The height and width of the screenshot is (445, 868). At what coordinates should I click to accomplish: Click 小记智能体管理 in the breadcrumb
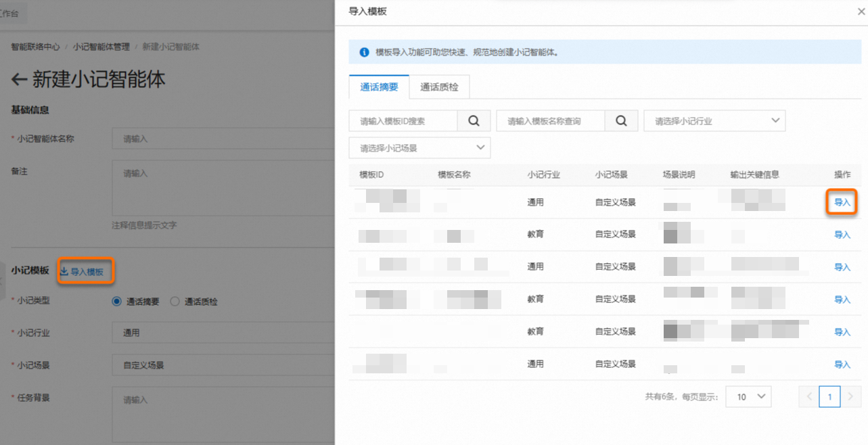pyautogui.click(x=101, y=47)
